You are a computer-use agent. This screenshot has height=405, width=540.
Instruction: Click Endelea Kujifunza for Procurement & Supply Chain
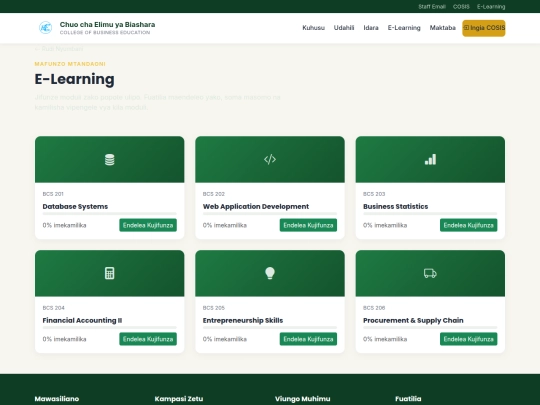(468, 339)
